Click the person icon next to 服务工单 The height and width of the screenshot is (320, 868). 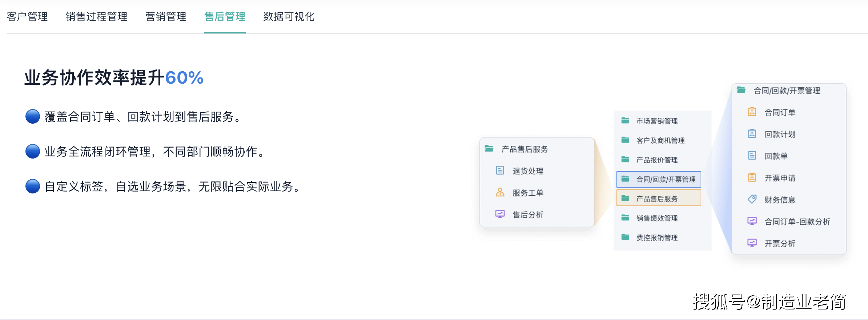tap(500, 192)
